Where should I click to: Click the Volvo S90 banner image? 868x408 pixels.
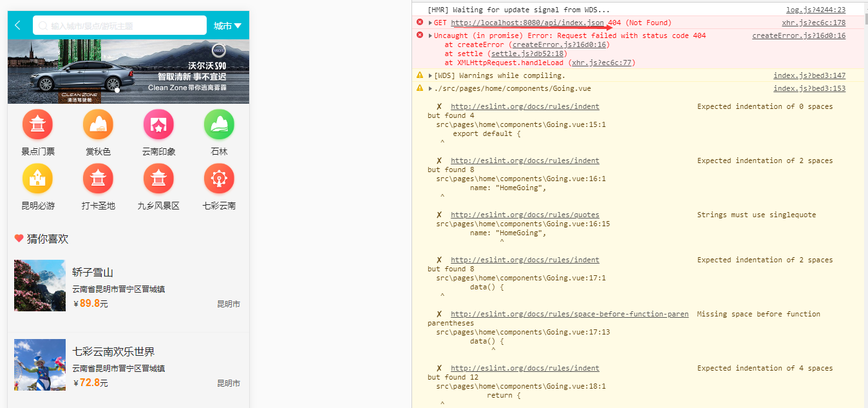coord(128,72)
